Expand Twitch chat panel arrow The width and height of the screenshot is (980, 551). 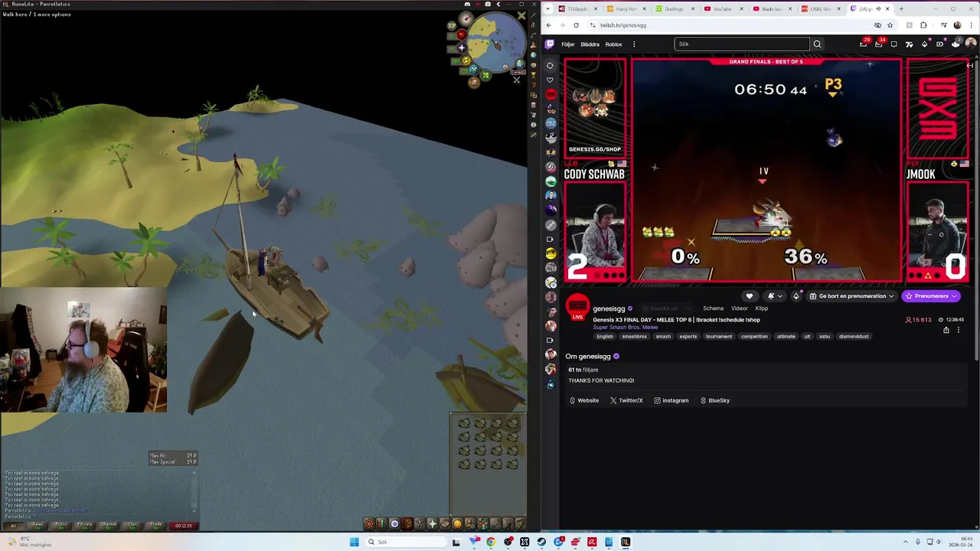(x=969, y=65)
